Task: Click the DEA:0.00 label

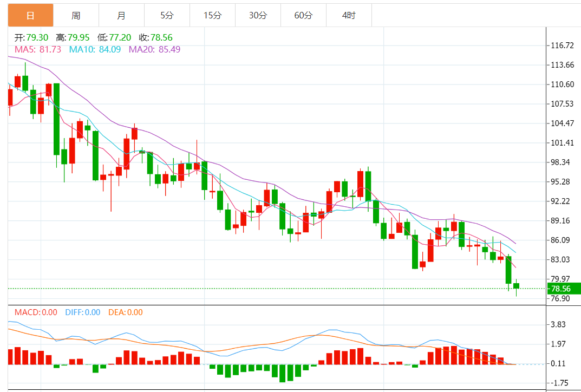Action: 126,312
